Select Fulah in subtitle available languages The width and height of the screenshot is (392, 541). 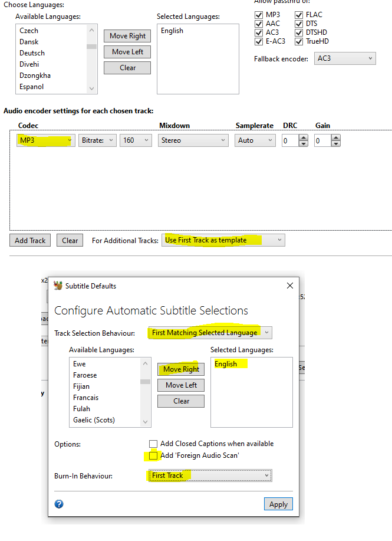tap(82, 409)
